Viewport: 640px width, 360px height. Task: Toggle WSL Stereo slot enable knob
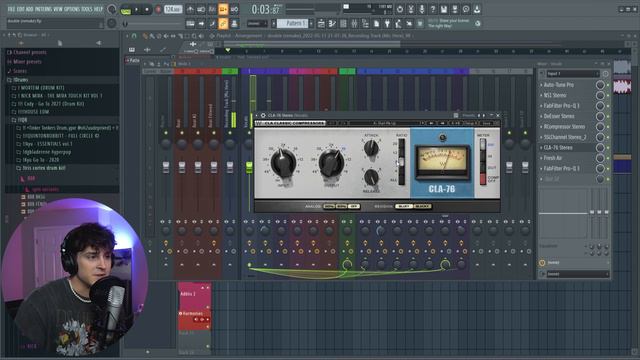[600, 95]
